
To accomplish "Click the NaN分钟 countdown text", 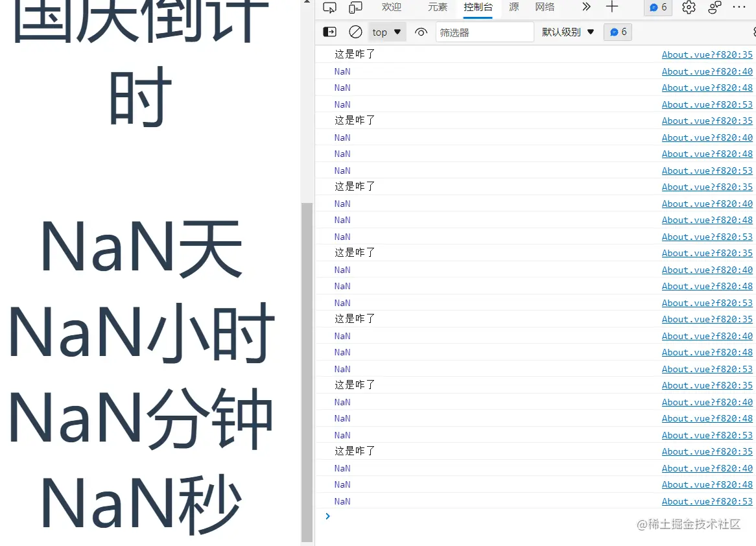I will coord(141,418).
